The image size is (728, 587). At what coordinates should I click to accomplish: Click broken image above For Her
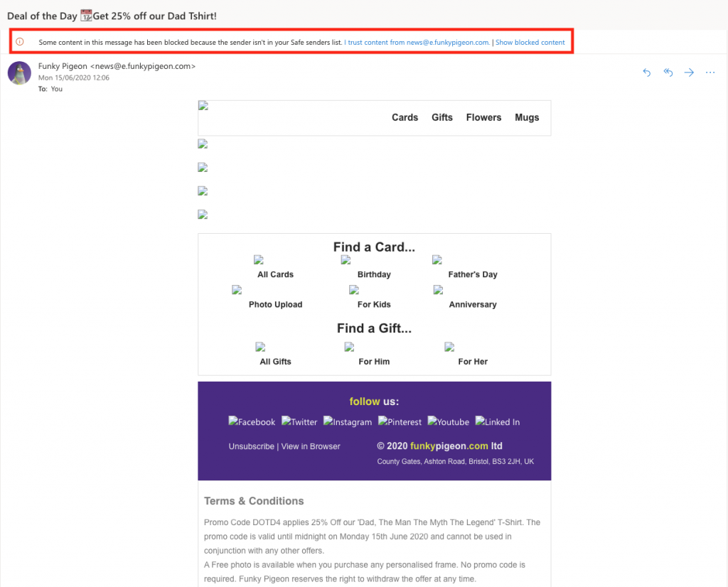click(449, 347)
